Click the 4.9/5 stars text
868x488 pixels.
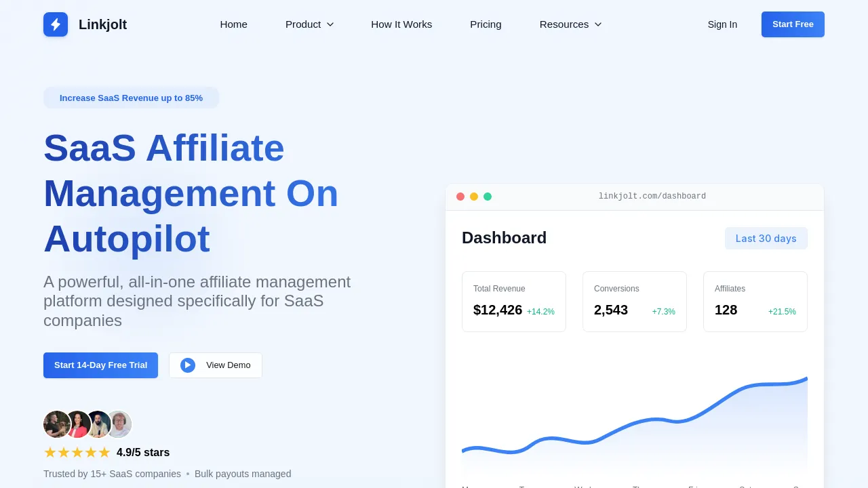(x=143, y=453)
